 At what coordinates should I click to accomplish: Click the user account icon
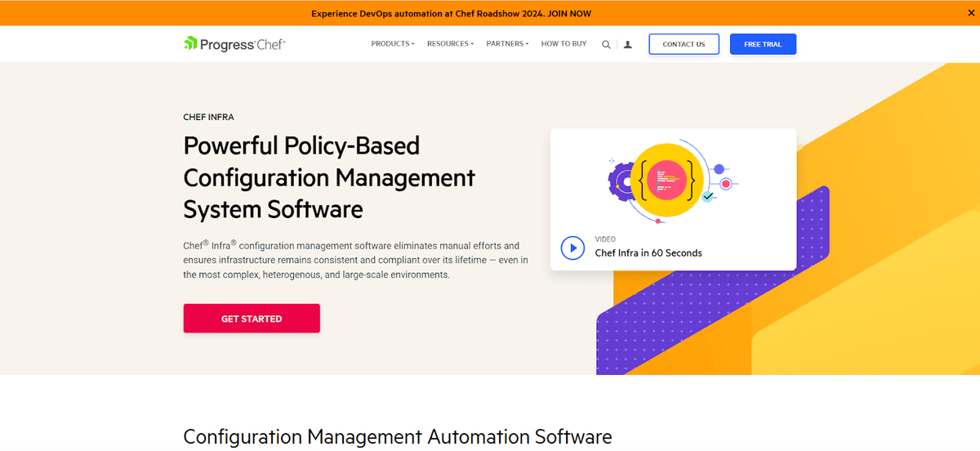coord(627,45)
